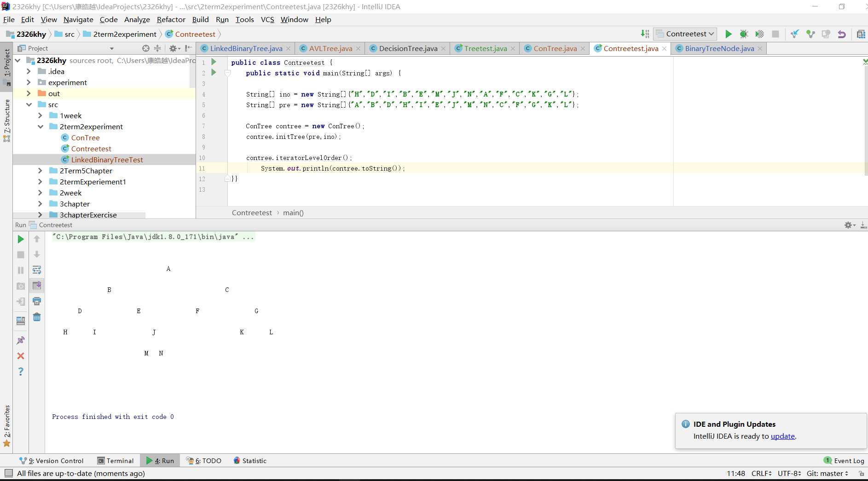
Task: Open Terminal tool window
Action: 116,461
